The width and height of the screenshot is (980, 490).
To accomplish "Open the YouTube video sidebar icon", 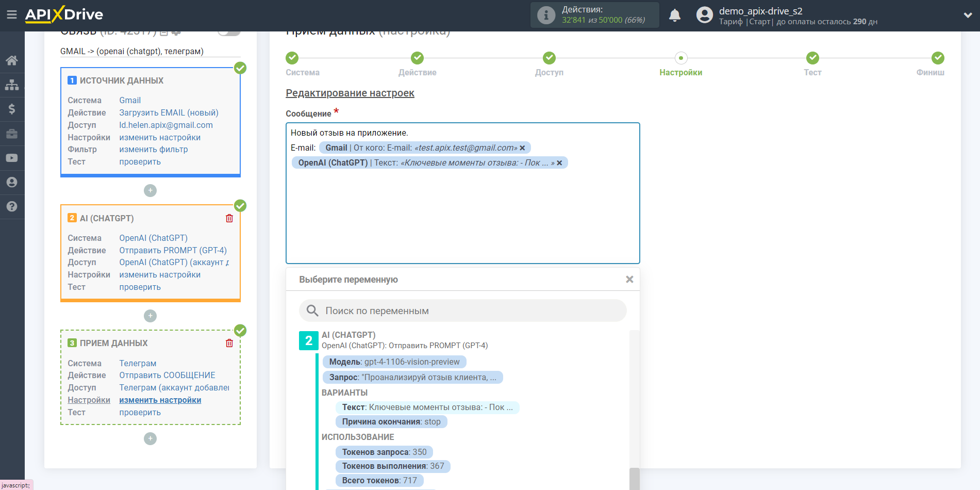I will coord(12,158).
